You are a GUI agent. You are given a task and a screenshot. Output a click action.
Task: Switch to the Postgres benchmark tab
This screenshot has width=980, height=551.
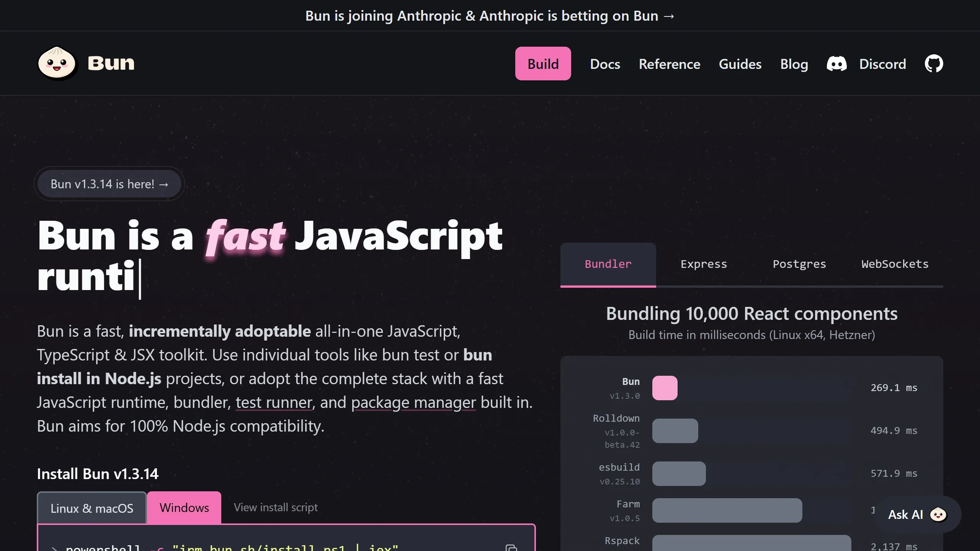tap(799, 264)
